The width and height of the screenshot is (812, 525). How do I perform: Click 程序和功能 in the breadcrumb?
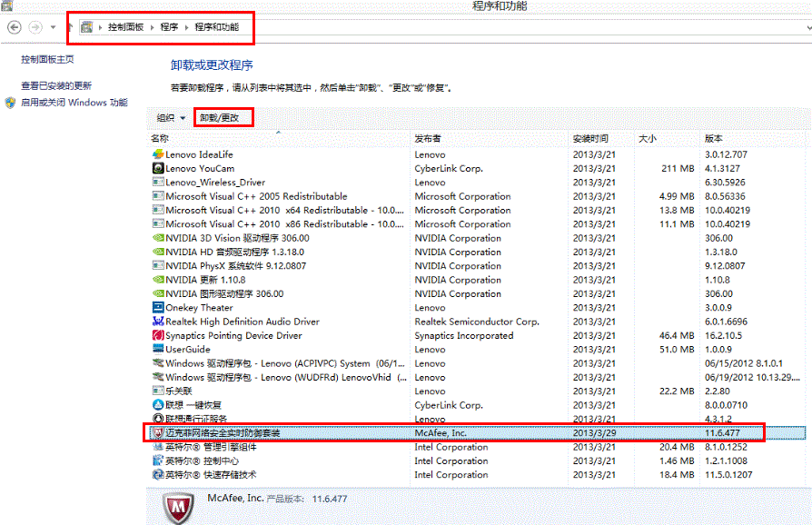(x=216, y=27)
